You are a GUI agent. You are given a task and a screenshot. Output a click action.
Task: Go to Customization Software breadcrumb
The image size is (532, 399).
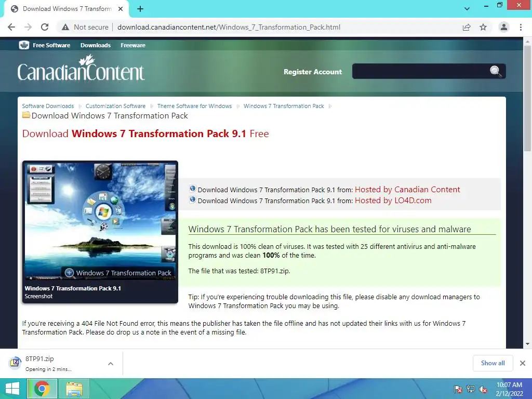pyautogui.click(x=115, y=106)
